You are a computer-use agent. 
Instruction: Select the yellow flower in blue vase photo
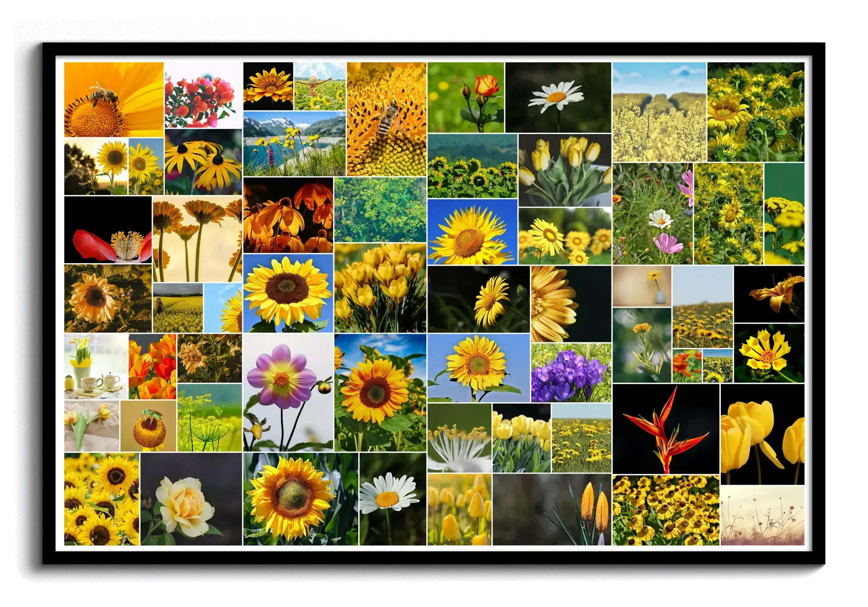click(x=642, y=286)
